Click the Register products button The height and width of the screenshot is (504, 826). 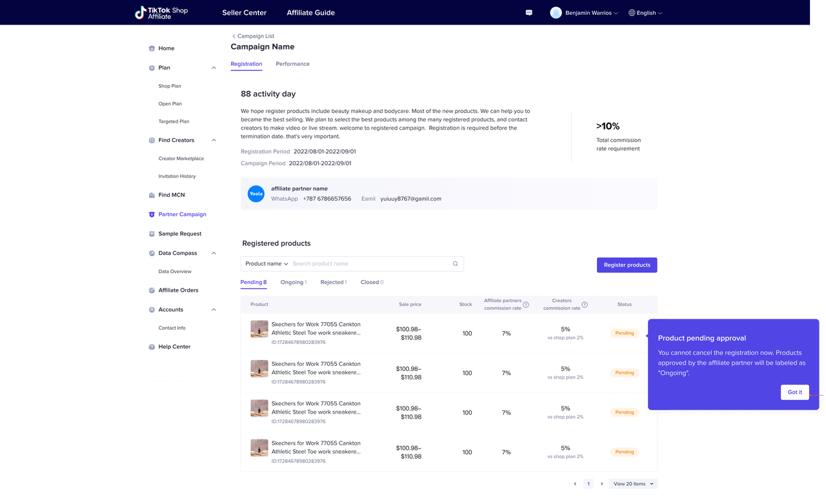[627, 265]
